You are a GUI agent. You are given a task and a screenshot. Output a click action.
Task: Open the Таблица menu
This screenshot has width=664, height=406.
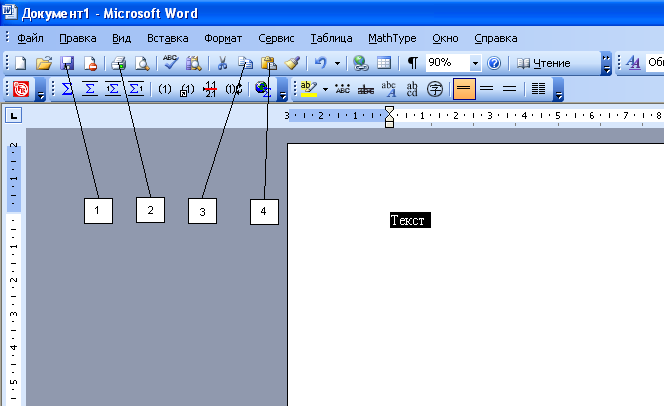pos(331,38)
